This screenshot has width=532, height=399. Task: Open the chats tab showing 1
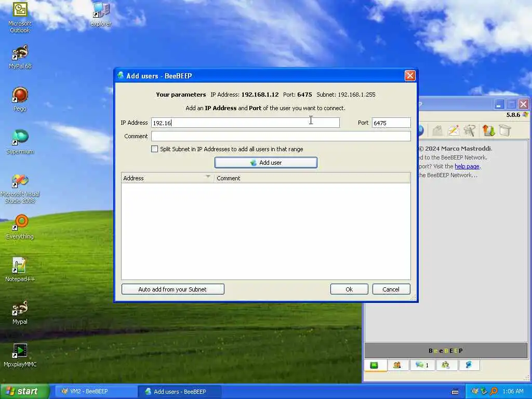click(422, 365)
